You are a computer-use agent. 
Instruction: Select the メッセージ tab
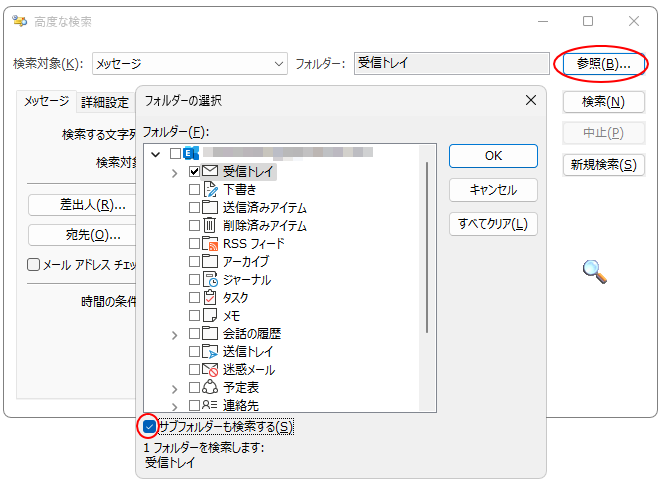[x=47, y=102]
